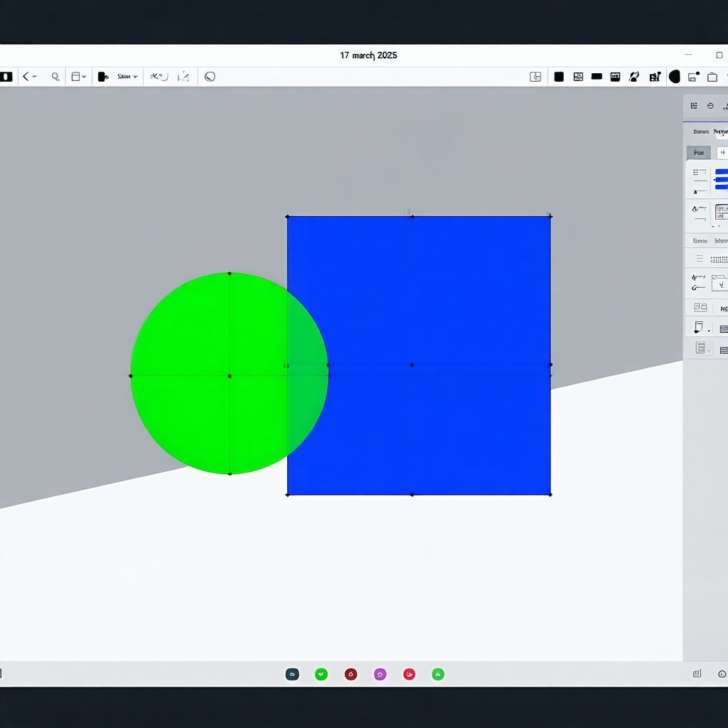Click the feather icon in the top-right toolbar
This screenshot has width=728, height=728.
coord(634,77)
